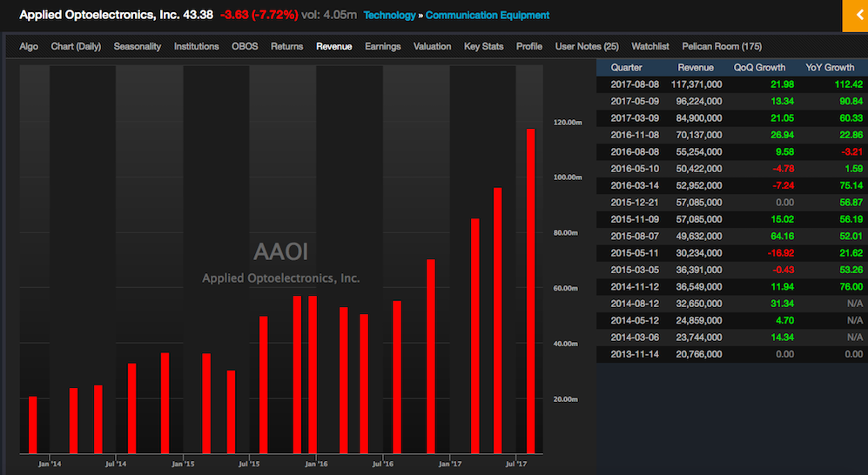868x475 pixels.
Task: Click the Revenue column header
Action: (x=696, y=68)
